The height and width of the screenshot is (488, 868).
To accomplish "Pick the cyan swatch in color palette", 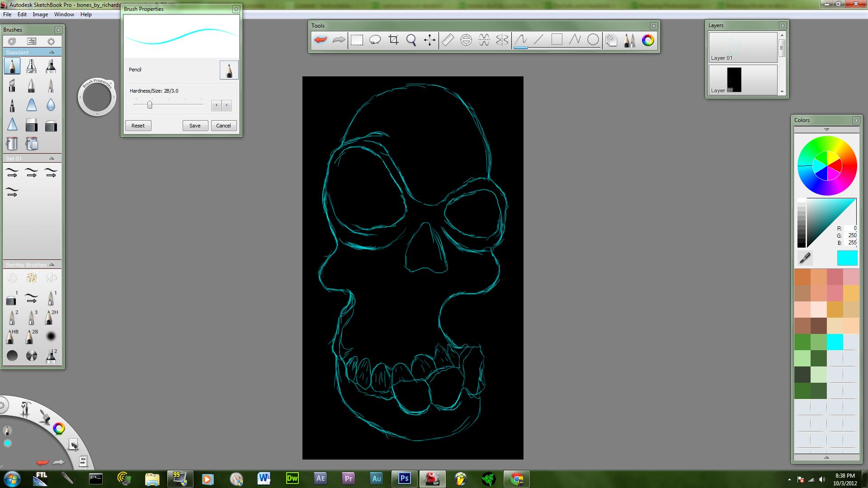I will pos(835,342).
